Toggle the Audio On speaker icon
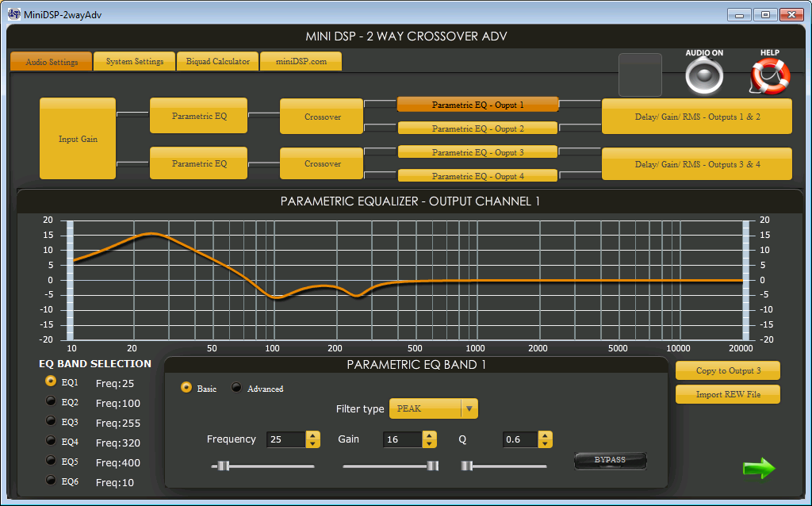This screenshot has width=812, height=506. pos(704,77)
